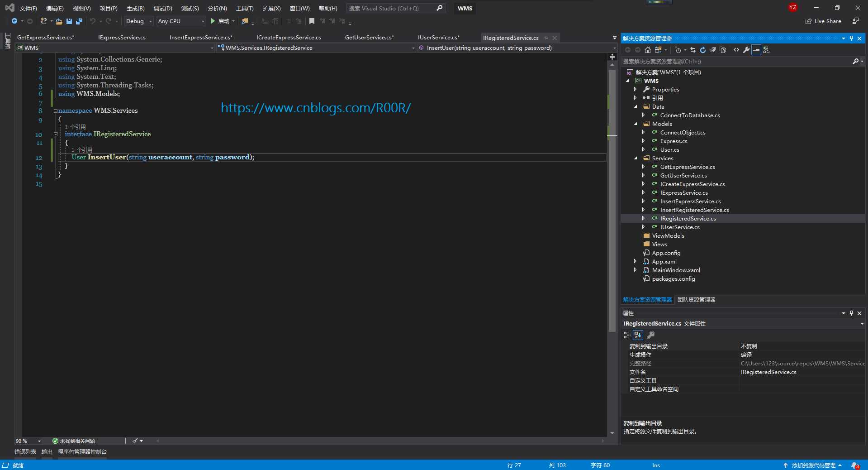Switch views icon in Solution Explorer
Screen dimensions: 868x470
click(658, 50)
